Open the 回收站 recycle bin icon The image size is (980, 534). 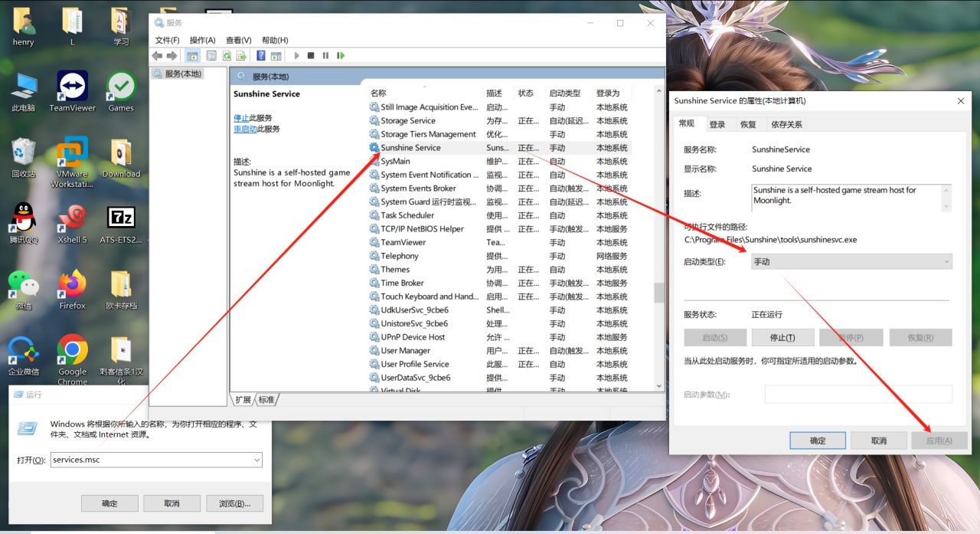[x=24, y=159]
